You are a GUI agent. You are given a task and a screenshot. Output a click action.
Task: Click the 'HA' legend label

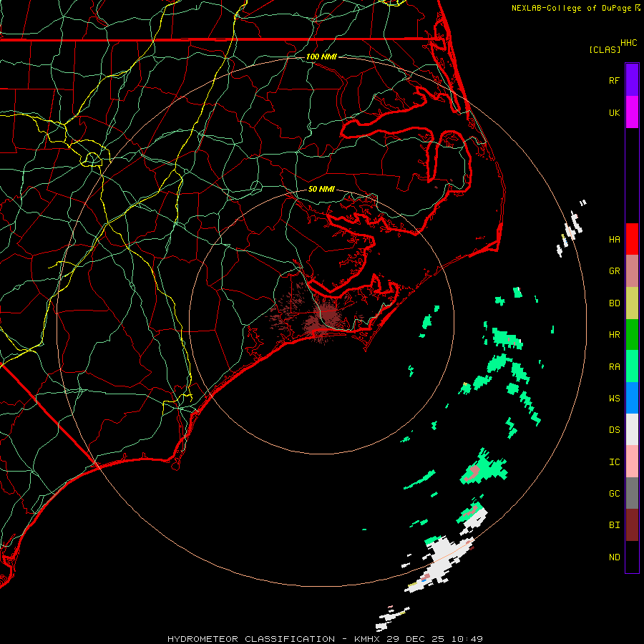pos(614,239)
